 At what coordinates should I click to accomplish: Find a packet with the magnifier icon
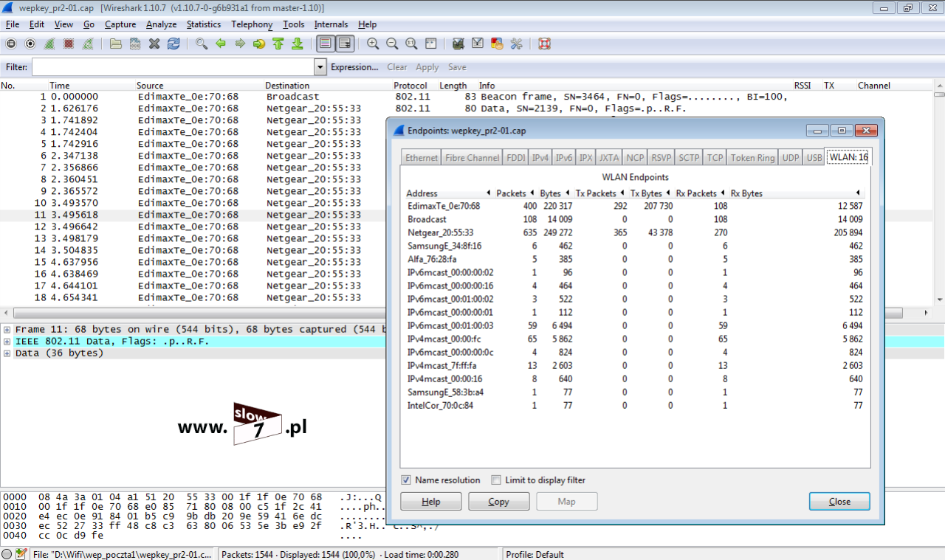click(x=202, y=44)
